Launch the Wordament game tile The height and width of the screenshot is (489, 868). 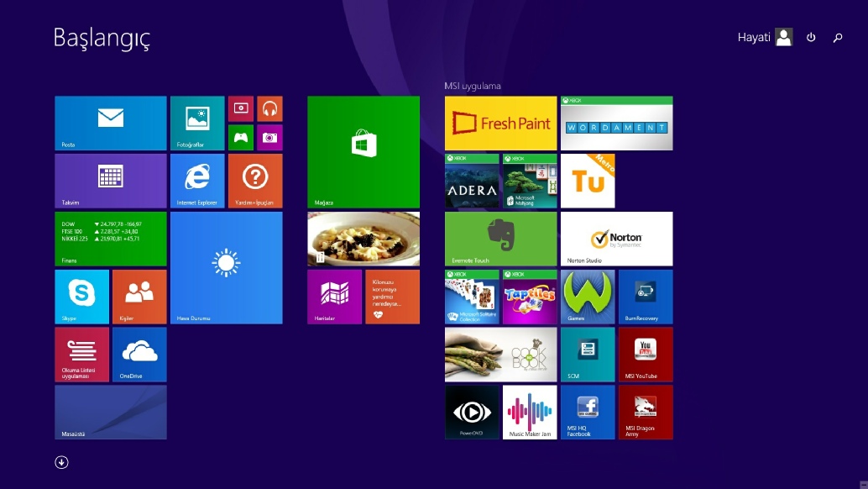[617, 123]
